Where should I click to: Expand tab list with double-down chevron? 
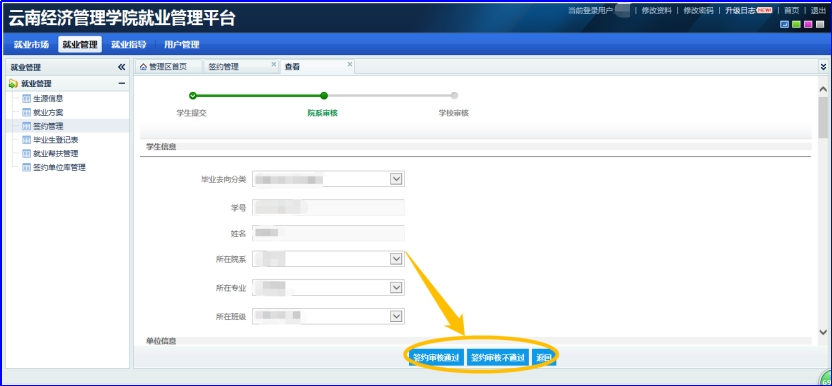click(823, 67)
